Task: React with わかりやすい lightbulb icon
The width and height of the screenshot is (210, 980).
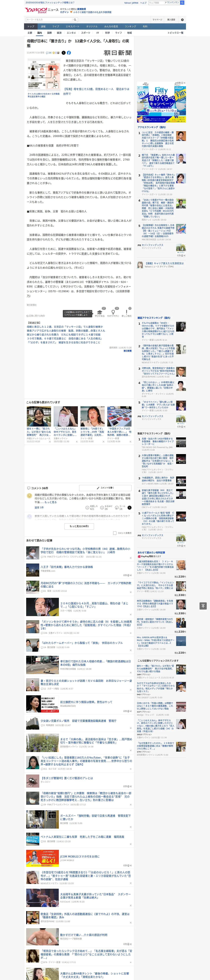Action: click(113, 312)
